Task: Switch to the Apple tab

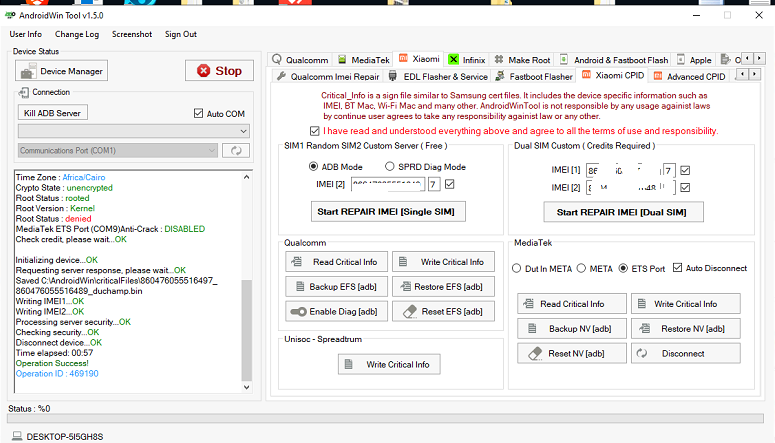Action: tap(694, 60)
